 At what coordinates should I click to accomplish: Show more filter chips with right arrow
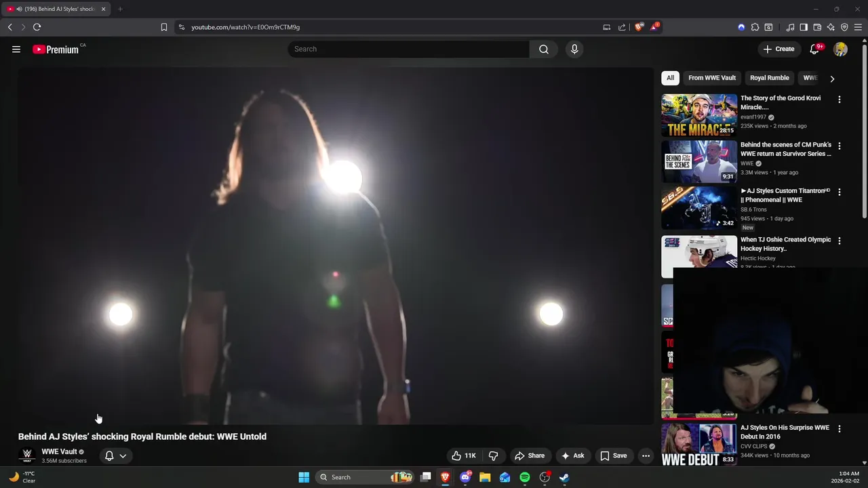coord(832,79)
